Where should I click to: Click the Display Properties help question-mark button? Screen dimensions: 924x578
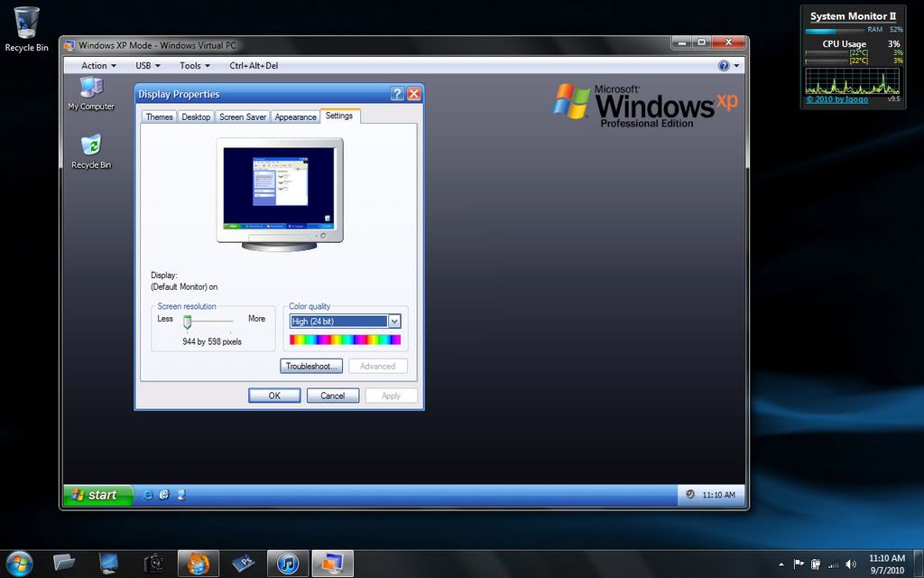[397, 94]
